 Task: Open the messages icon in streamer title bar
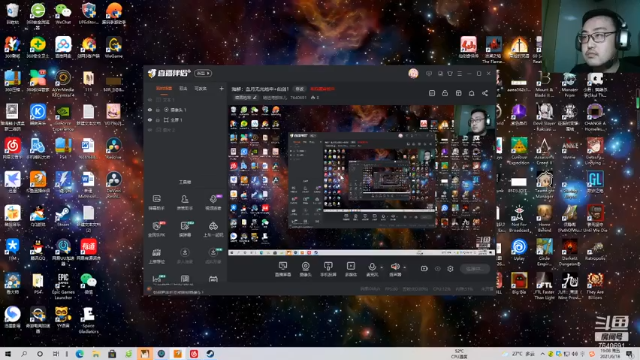pos(429,73)
